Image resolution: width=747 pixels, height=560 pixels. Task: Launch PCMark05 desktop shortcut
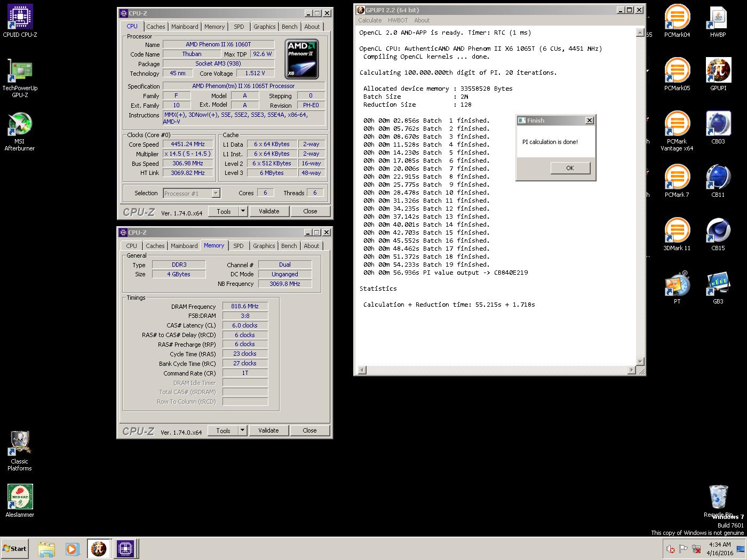click(x=677, y=75)
